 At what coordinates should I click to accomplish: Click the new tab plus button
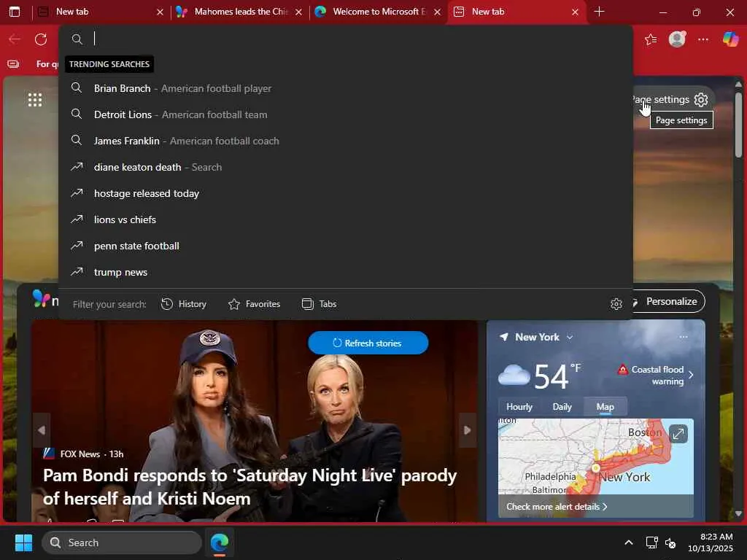click(600, 12)
